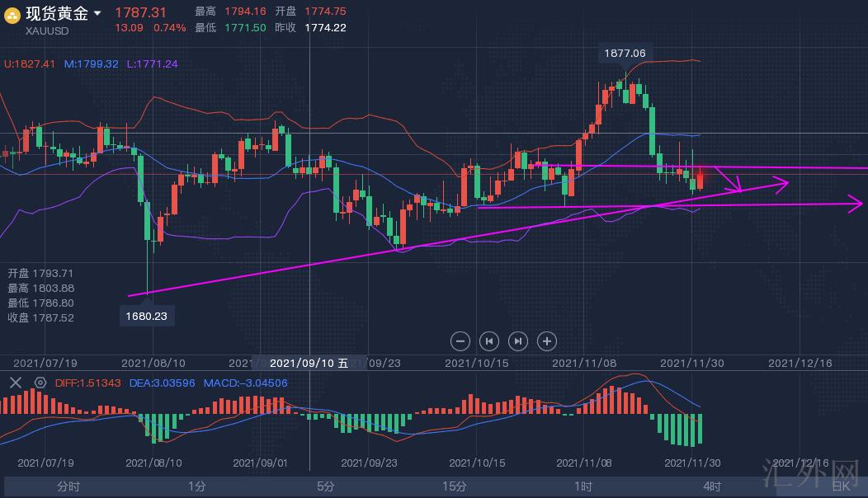Click the 1877.06 high price label
The height and width of the screenshot is (498, 868).
click(625, 53)
